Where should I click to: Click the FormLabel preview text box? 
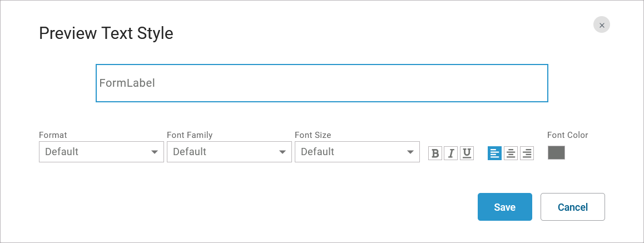pos(322,83)
